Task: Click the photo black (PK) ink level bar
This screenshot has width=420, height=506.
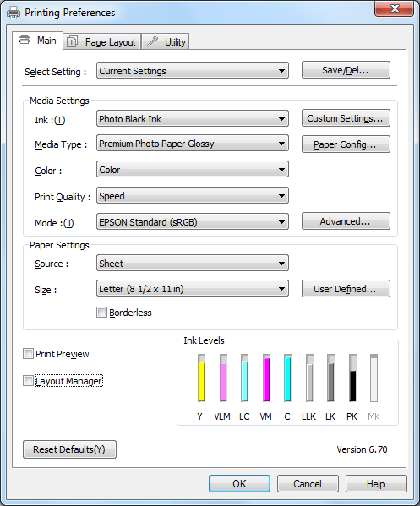Action: point(352,378)
